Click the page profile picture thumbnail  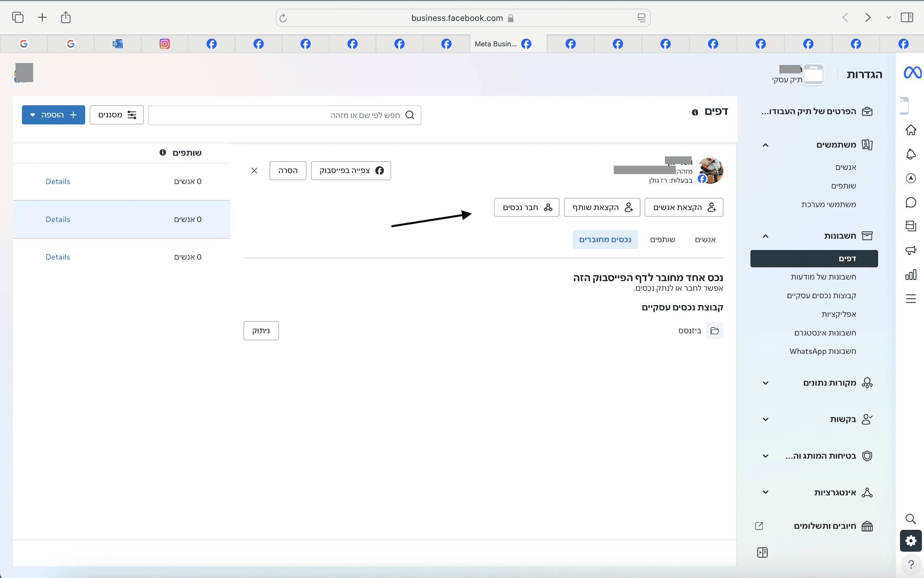[x=710, y=170]
